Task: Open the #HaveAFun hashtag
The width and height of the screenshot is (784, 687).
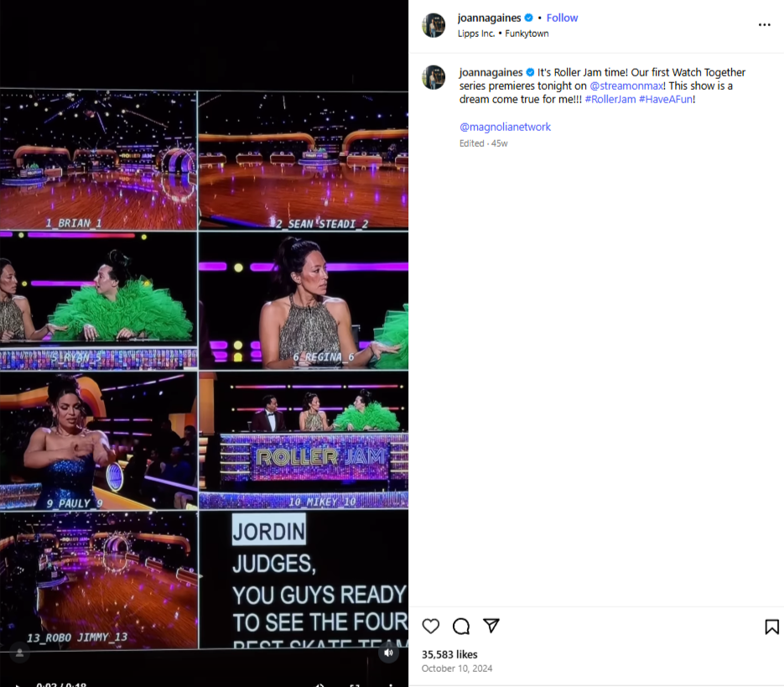Action: 666,99
